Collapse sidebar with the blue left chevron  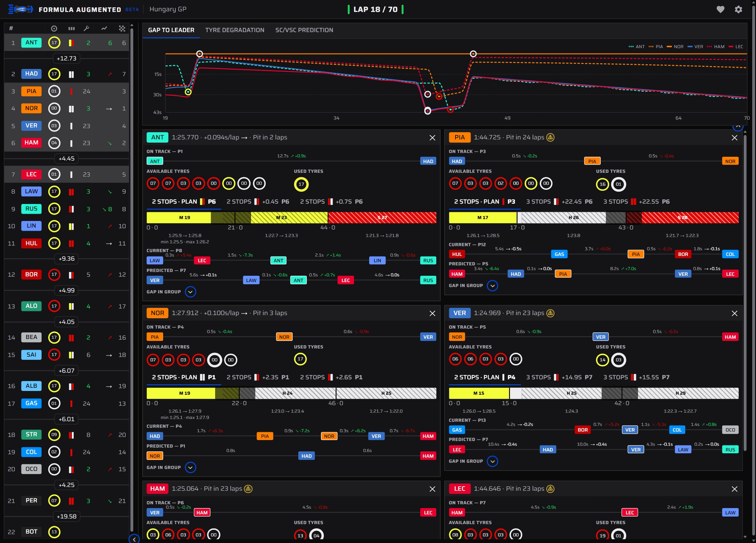134,539
